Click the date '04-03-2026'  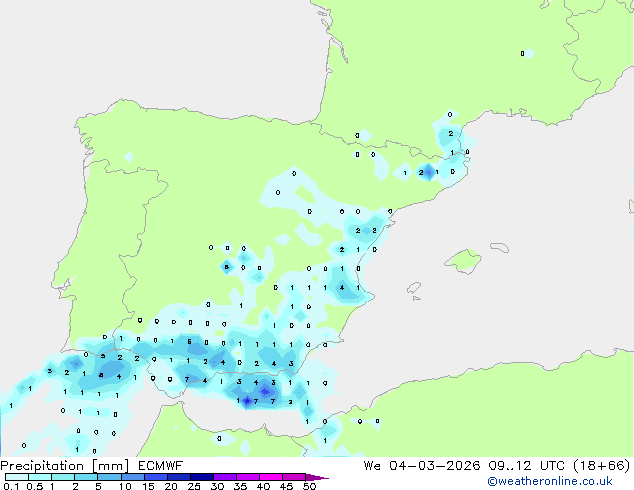pyautogui.click(x=435, y=466)
